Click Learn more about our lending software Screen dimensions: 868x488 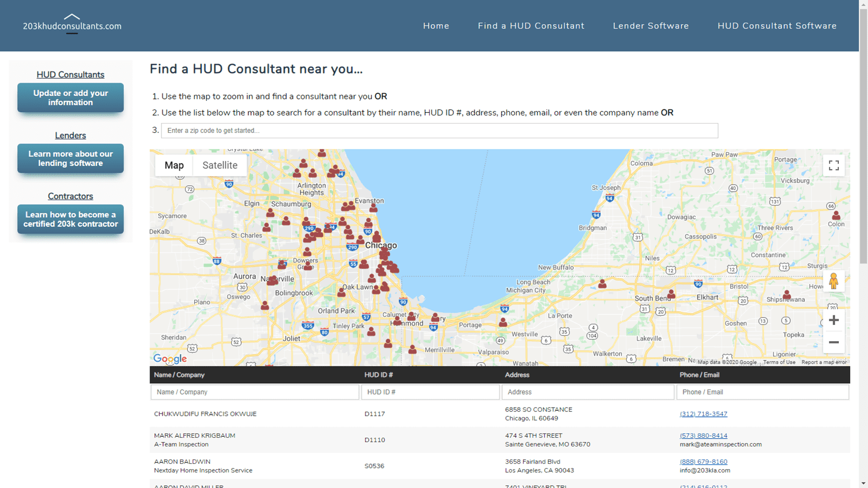click(x=70, y=159)
